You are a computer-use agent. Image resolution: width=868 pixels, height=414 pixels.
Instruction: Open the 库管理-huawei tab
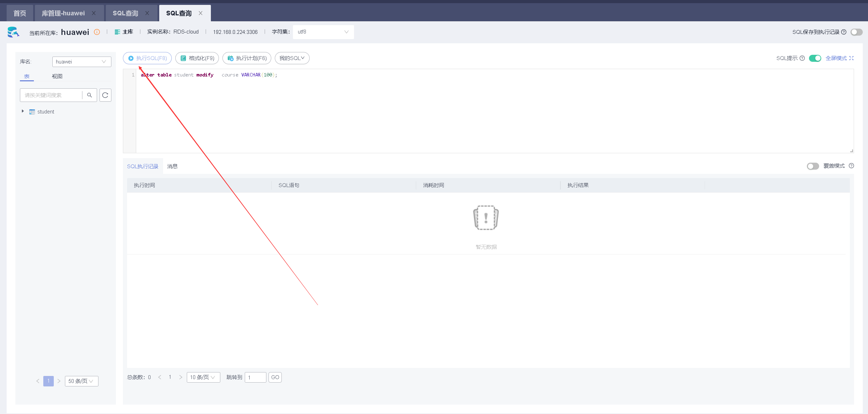(x=63, y=13)
